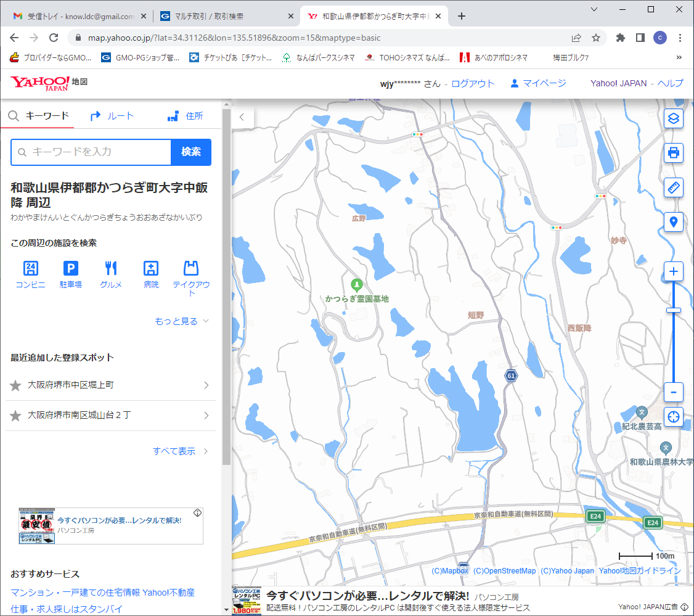Search nearby convenience stores (コンビニ)
The image size is (694, 616).
(x=30, y=274)
